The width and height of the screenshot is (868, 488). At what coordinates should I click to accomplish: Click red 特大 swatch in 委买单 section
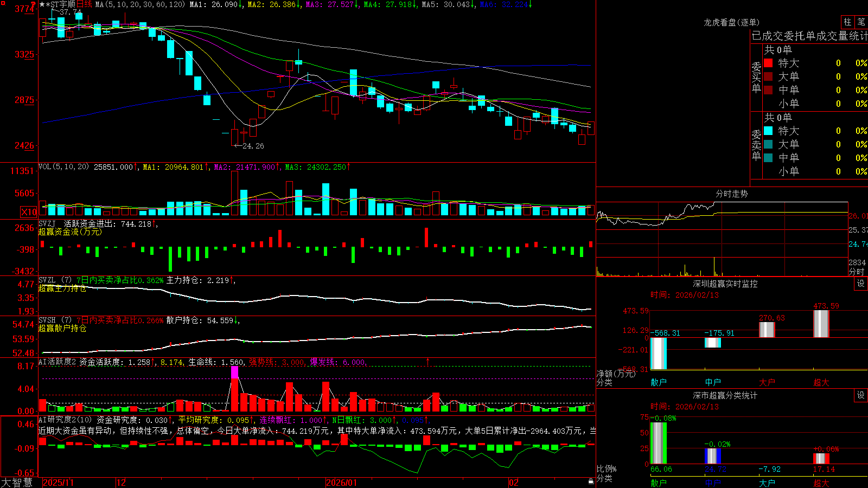768,63
